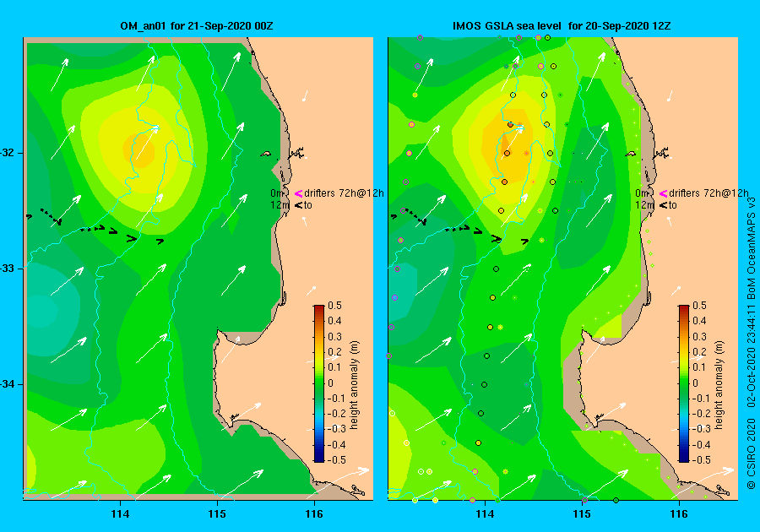Click 'drifters 72h@12h' label in the left map

[x=345, y=193]
